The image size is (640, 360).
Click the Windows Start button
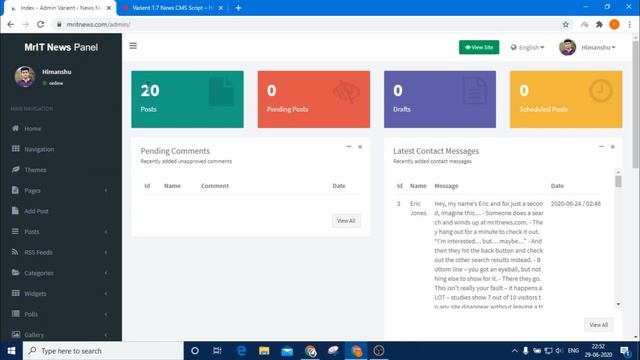tap(11, 351)
